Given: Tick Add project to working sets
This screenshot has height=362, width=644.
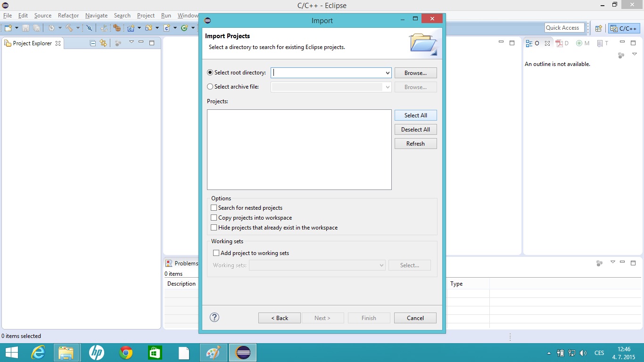Looking at the screenshot, I should [216, 253].
